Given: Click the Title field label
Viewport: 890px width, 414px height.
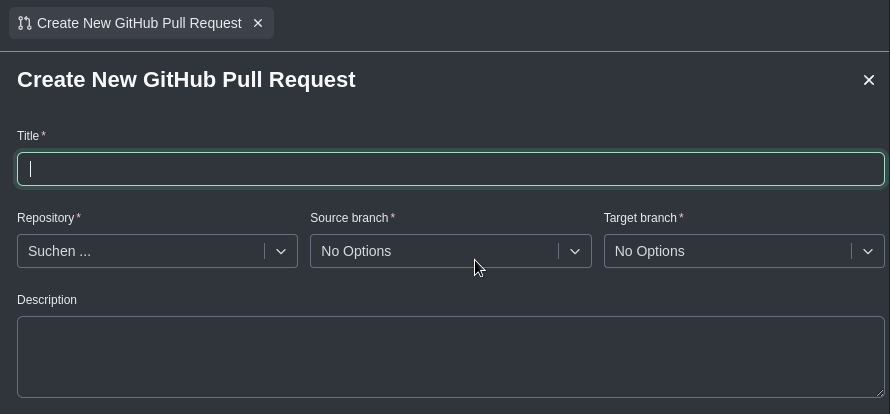Looking at the screenshot, I should click(28, 136).
